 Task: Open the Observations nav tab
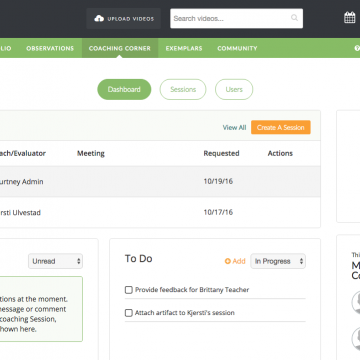(50, 48)
